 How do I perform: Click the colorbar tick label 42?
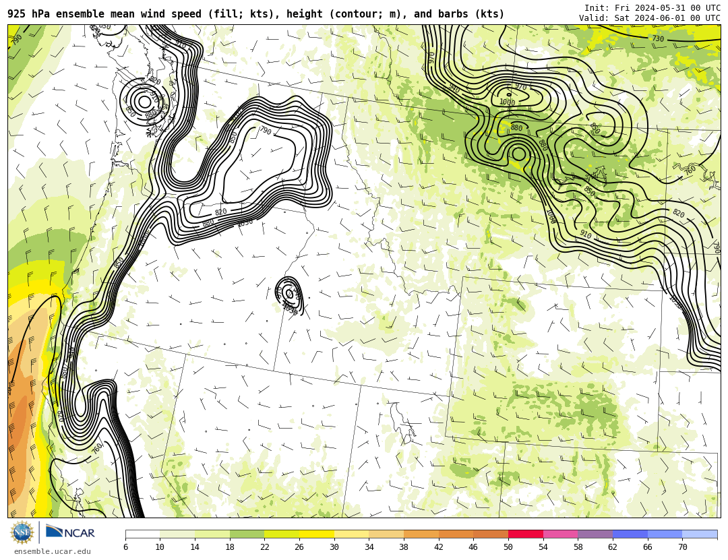[x=438, y=547]
